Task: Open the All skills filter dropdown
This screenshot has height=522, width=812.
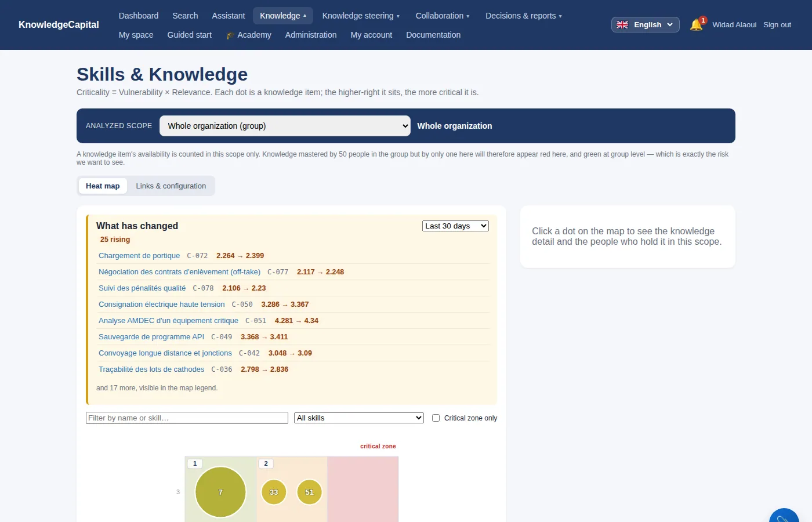Action: (x=359, y=418)
